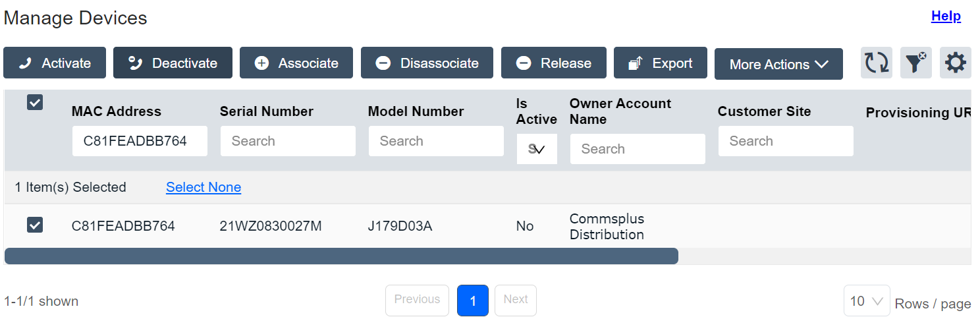Uncheck the select-all header checkbox
The image size is (980, 317).
tap(35, 102)
